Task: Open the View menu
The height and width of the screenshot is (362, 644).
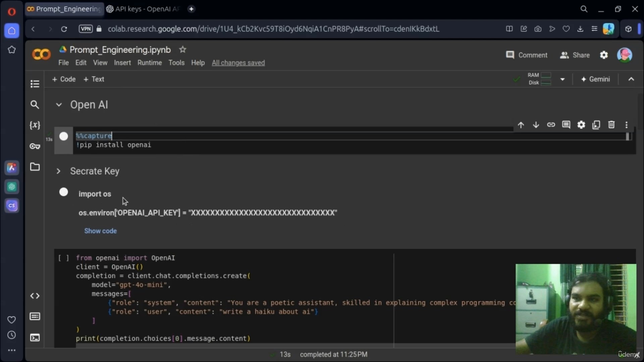Action: 100,63
